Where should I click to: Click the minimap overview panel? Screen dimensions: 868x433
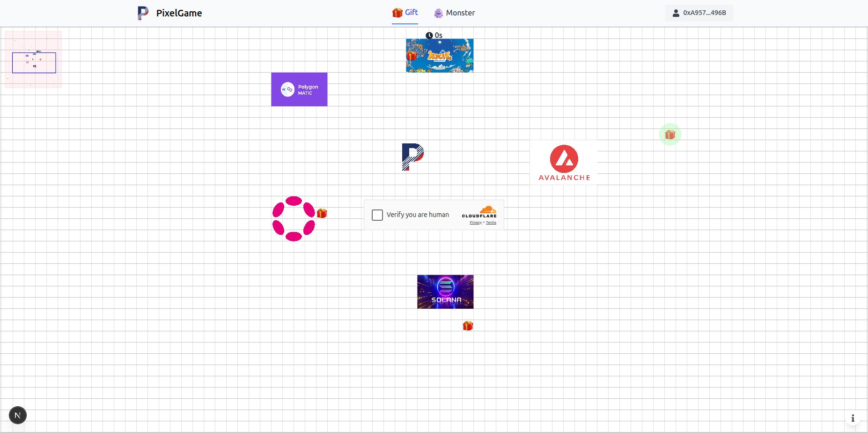click(x=33, y=60)
